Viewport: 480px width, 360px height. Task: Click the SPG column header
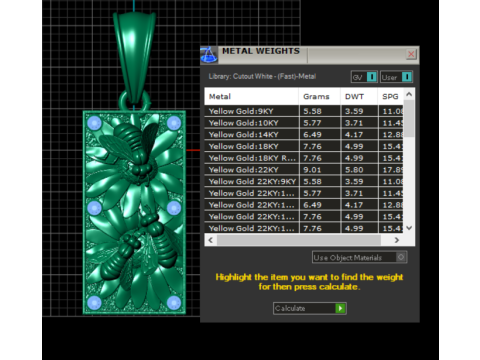coord(390,97)
